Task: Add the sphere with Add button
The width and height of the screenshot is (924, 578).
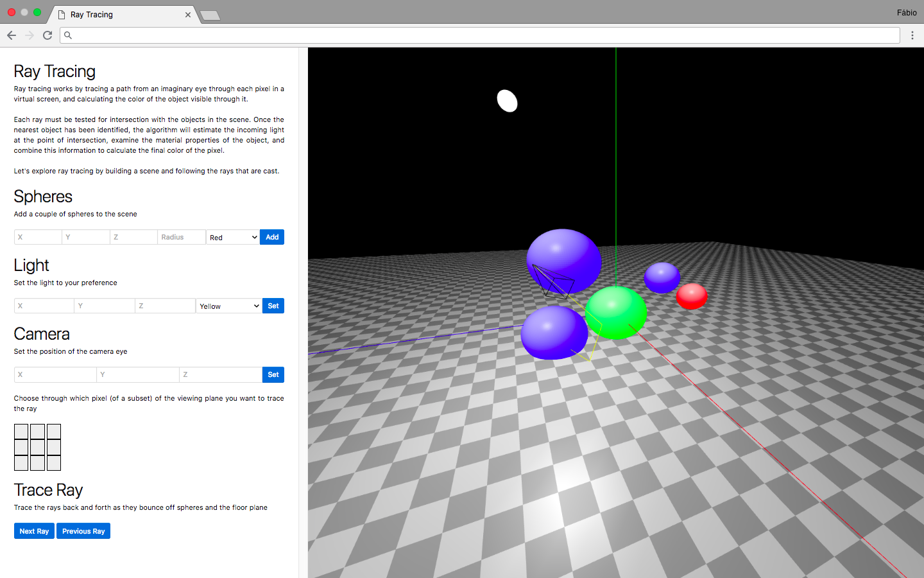Action: (272, 237)
